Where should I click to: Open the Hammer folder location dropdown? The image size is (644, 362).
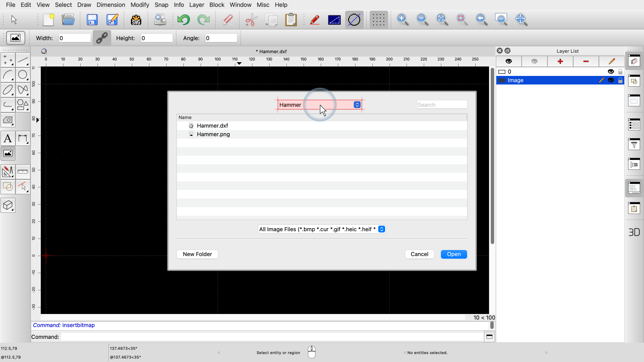357,105
